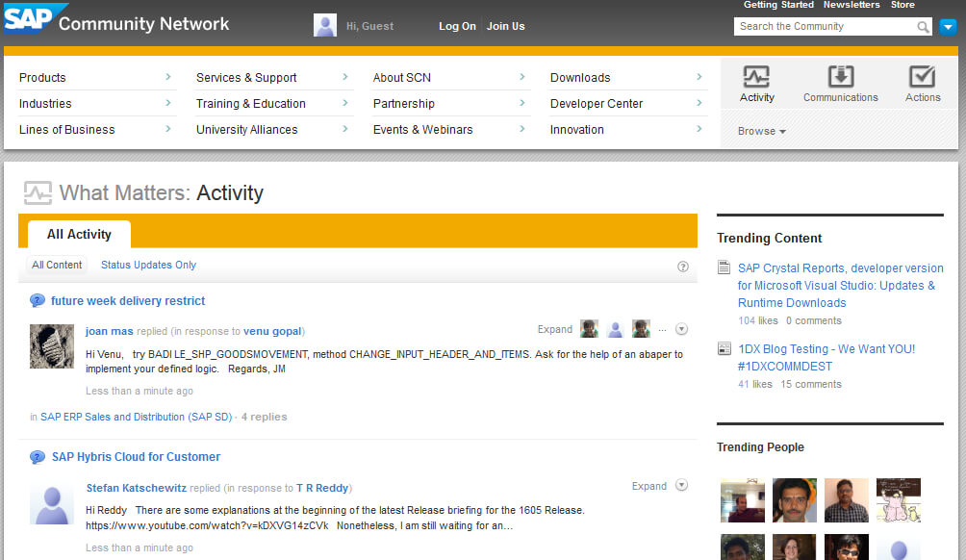Open the blue dropdown arrow beside search
The height and width of the screenshot is (560, 966).
point(948,27)
